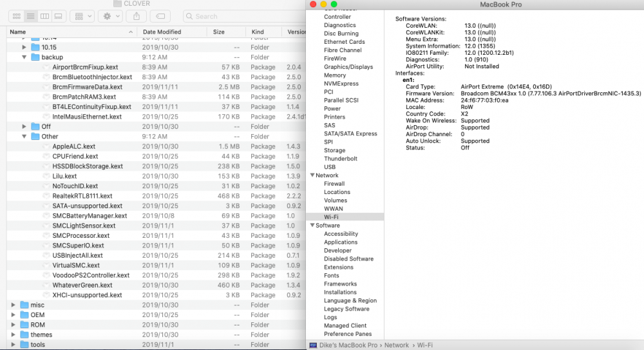Screen dimensions: 644x350
Task: Sort by the Date Modified column
Action: tap(173, 32)
